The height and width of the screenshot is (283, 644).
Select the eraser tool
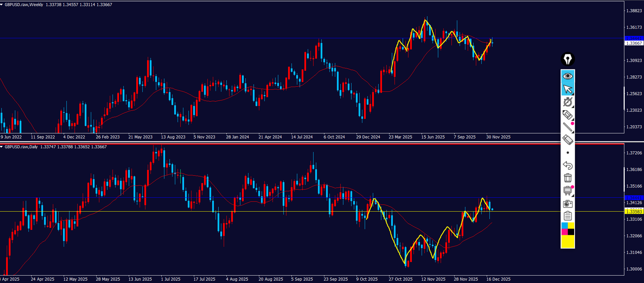(567, 139)
